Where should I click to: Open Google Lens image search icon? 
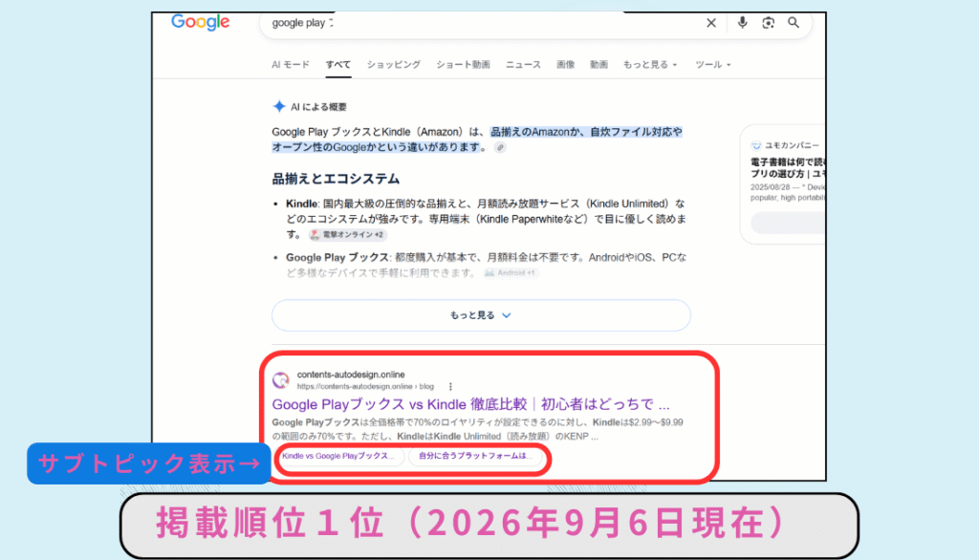(768, 23)
